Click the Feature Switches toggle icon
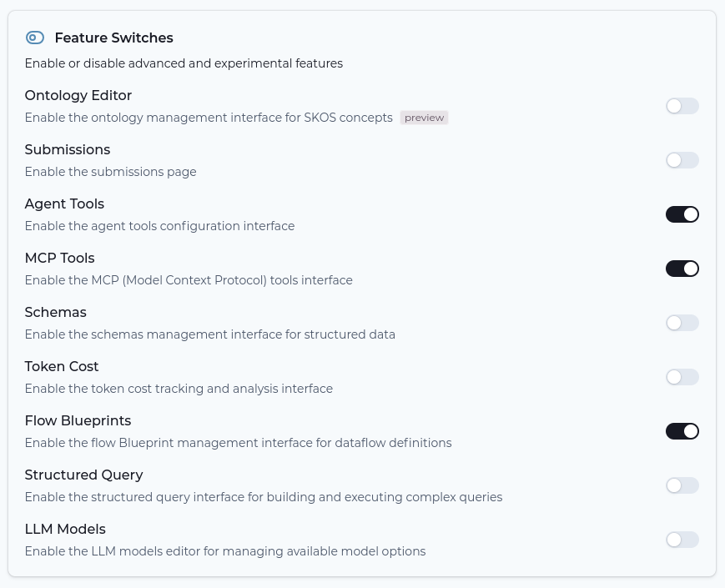Image resolution: width=725 pixels, height=588 pixels. [x=34, y=38]
